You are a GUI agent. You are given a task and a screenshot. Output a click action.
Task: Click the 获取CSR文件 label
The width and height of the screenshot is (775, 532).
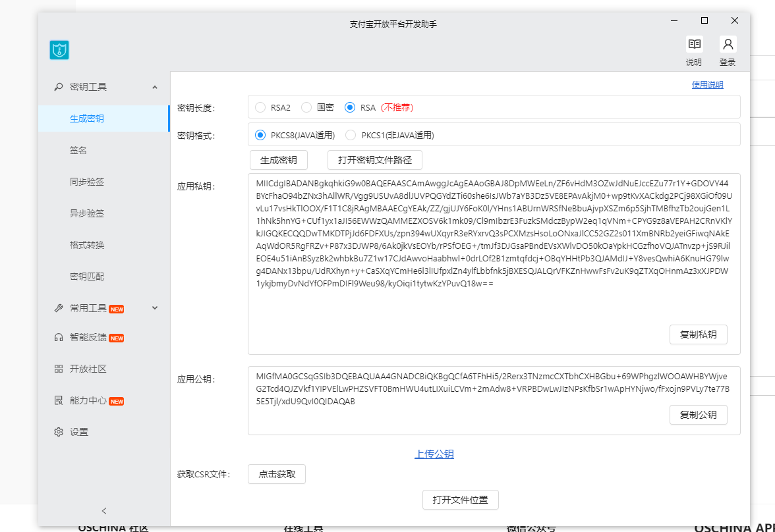point(204,475)
